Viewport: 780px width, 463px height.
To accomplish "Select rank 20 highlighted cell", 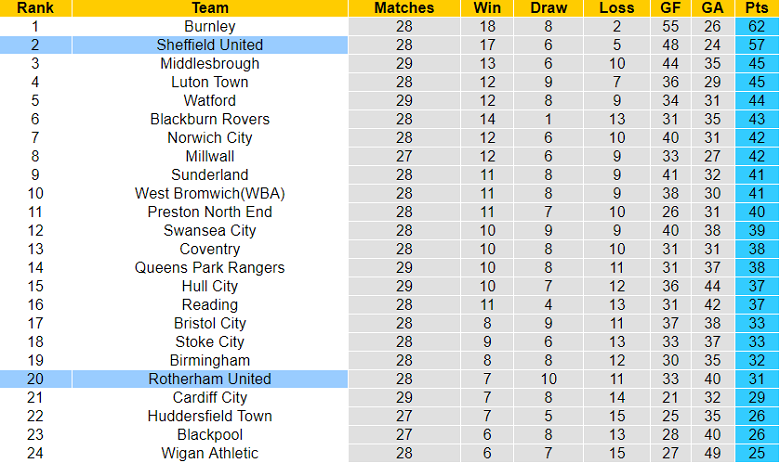I will (35, 379).
